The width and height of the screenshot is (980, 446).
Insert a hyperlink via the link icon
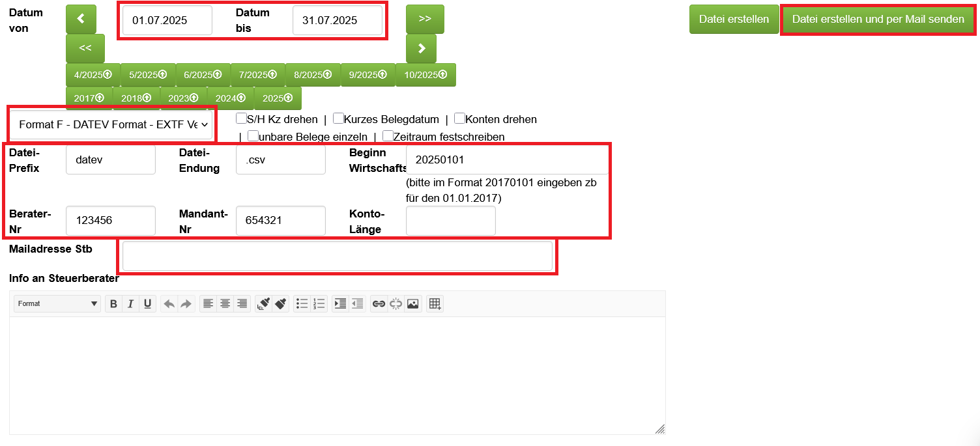(378, 303)
